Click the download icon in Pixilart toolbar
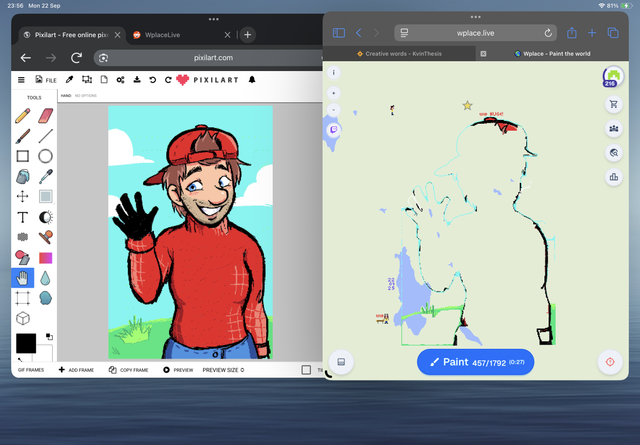640x445 pixels. click(x=137, y=80)
